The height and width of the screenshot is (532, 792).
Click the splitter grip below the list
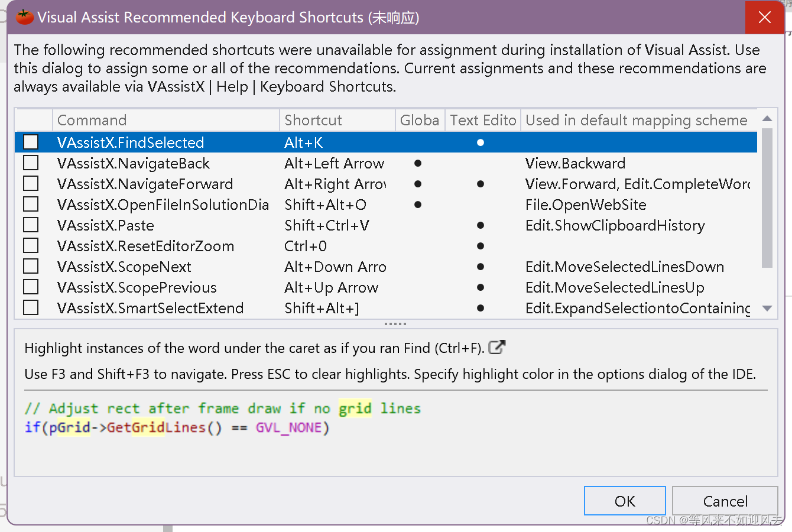[x=395, y=324]
